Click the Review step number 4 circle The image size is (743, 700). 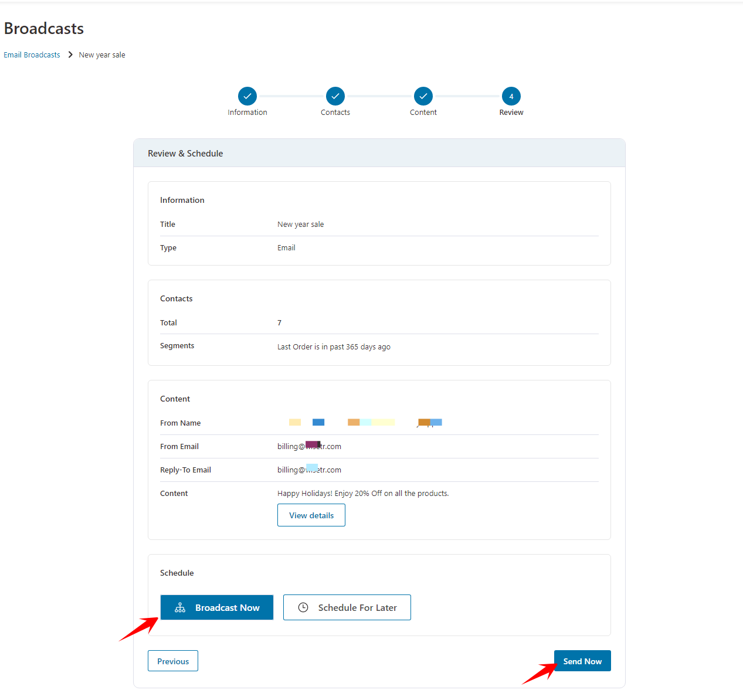(x=511, y=96)
